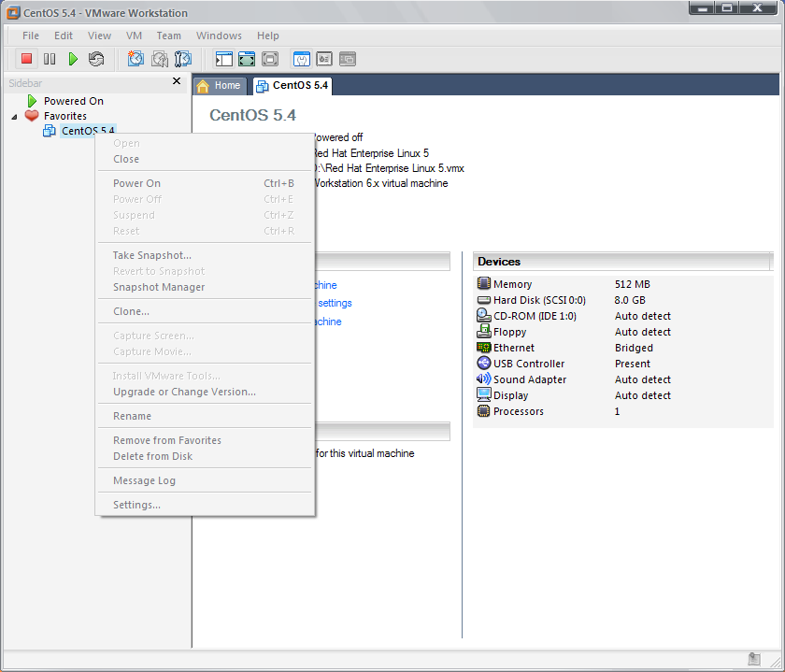Collapse the Favorites tree node

(x=14, y=116)
